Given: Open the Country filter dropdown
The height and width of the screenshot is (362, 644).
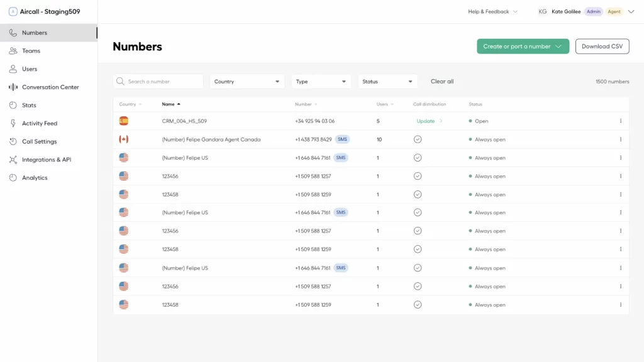Looking at the screenshot, I should click(x=247, y=82).
